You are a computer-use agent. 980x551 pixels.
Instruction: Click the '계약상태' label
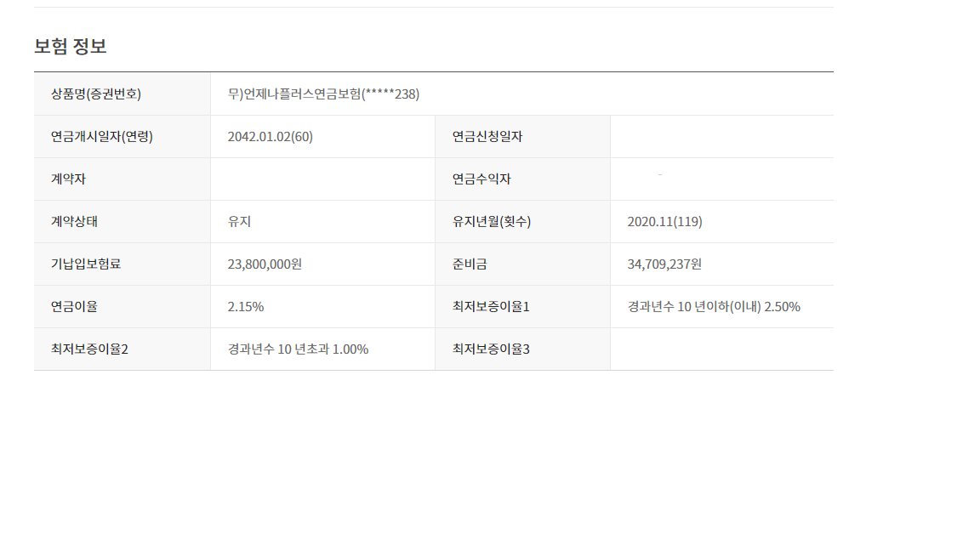pos(74,221)
